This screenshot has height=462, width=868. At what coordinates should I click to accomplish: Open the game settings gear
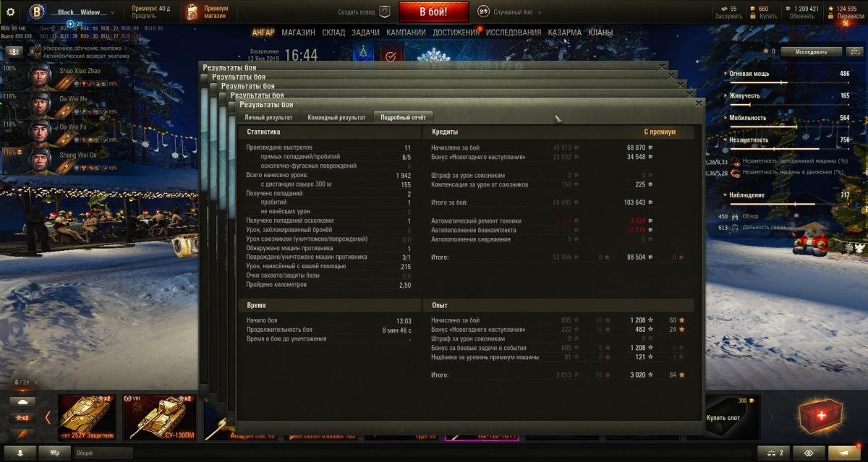tap(10, 12)
